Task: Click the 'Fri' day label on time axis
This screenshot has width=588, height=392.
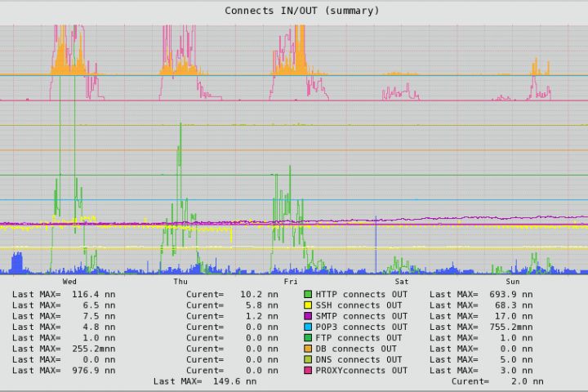Action: point(291,282)
